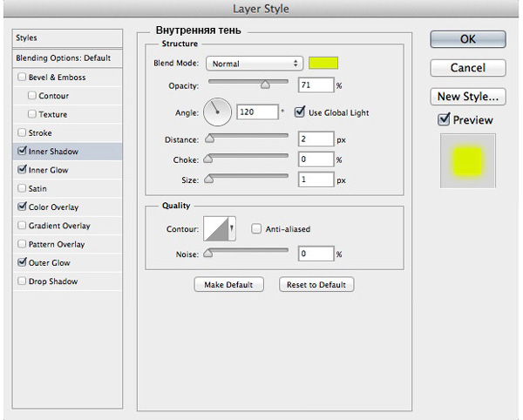Click the Angle dial control

[x=217, y=112]
